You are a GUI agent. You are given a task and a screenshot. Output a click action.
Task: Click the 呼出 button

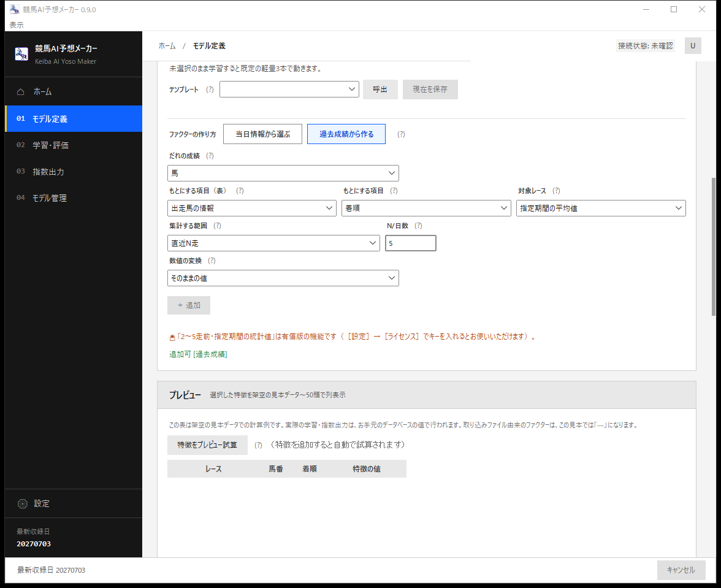(380, 89)
